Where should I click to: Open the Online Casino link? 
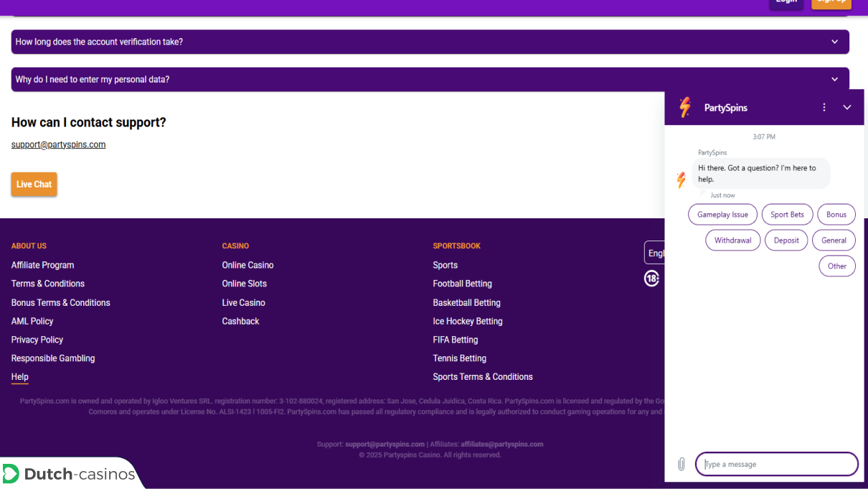pos(248,265)
